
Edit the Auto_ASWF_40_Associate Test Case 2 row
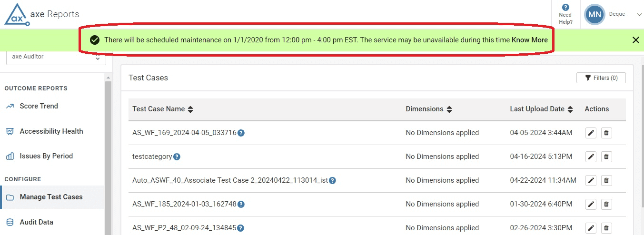pos(591,180)
